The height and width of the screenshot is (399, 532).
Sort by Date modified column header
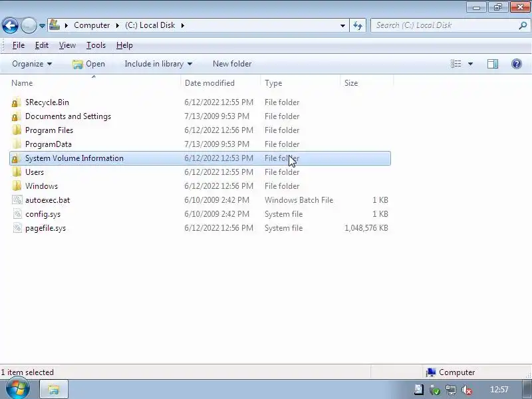click(209, 83)
